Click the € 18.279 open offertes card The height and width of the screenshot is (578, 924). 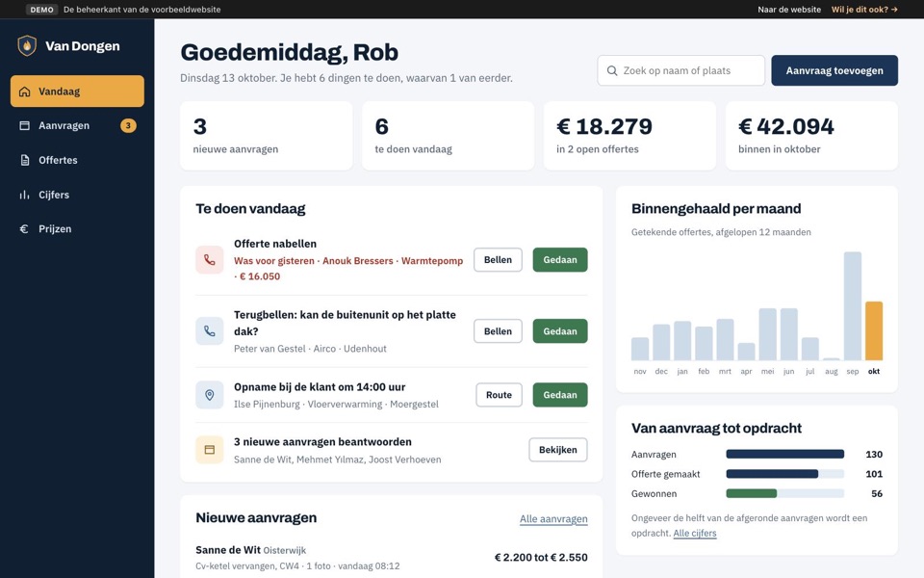click(x=629, y=136)
